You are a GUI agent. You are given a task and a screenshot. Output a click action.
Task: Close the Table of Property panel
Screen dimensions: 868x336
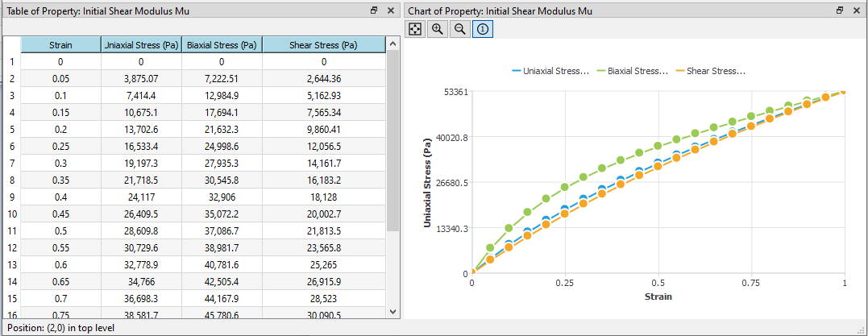coord(390,10)
